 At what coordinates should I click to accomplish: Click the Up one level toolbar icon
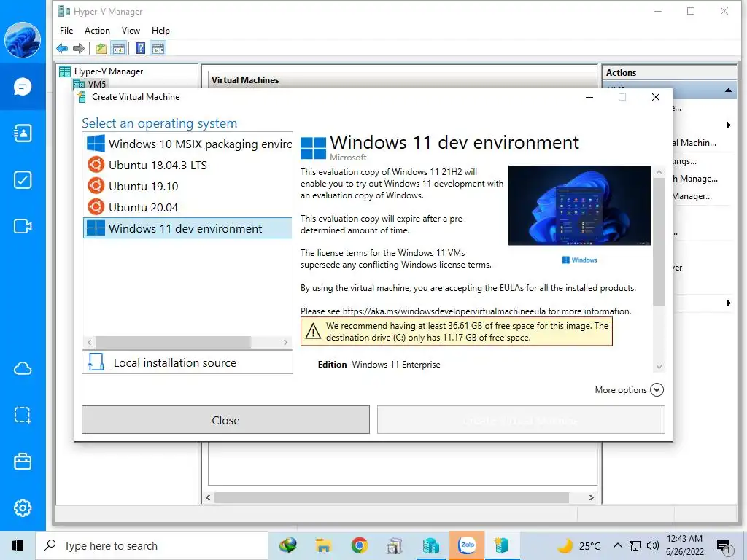(101, 49)
